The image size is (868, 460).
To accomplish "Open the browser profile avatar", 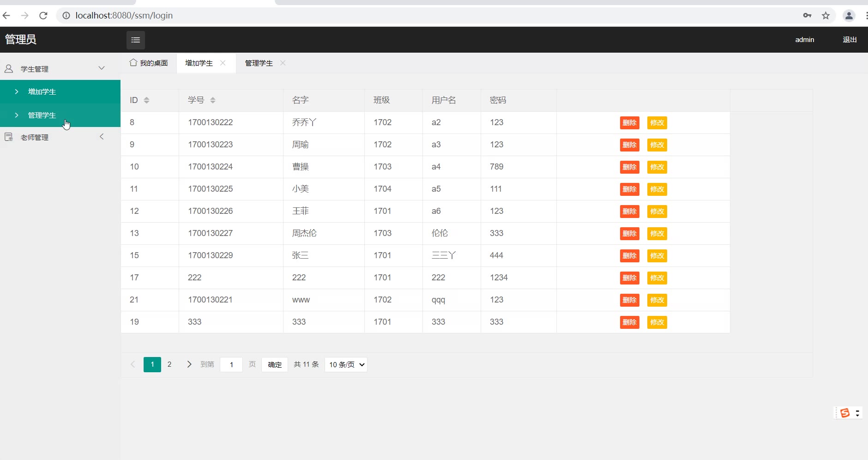I will pos(849,16).
